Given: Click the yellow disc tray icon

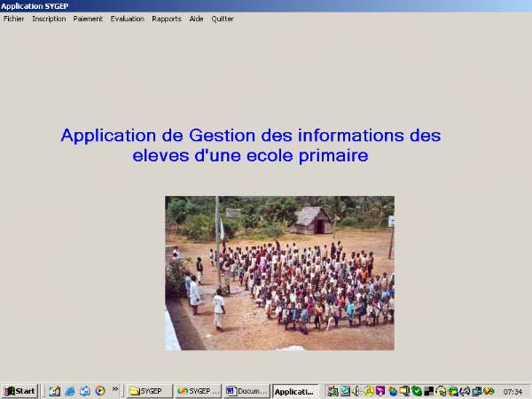Looking at the screenshot, I should click(441, 391).
